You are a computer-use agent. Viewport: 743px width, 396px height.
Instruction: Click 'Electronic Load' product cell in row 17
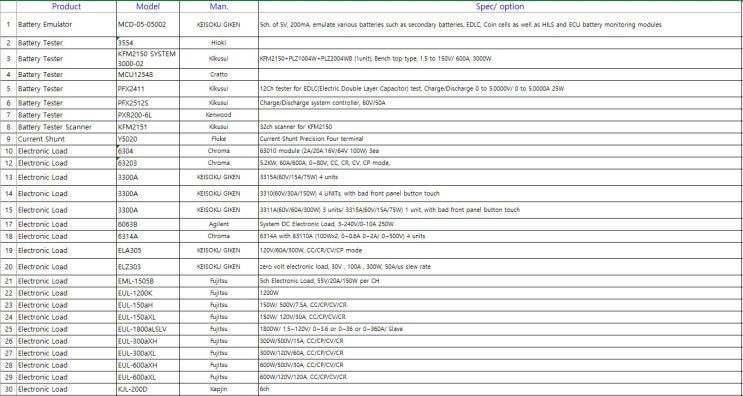[66, 224]
